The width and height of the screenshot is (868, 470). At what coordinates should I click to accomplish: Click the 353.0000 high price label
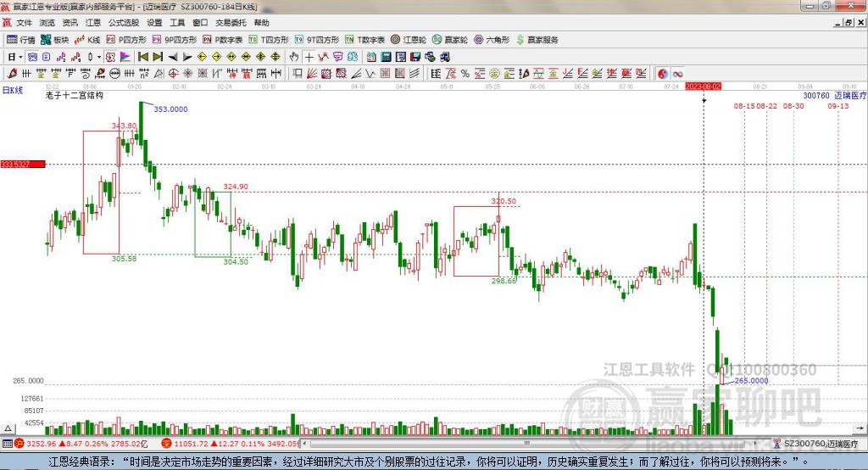170,109
